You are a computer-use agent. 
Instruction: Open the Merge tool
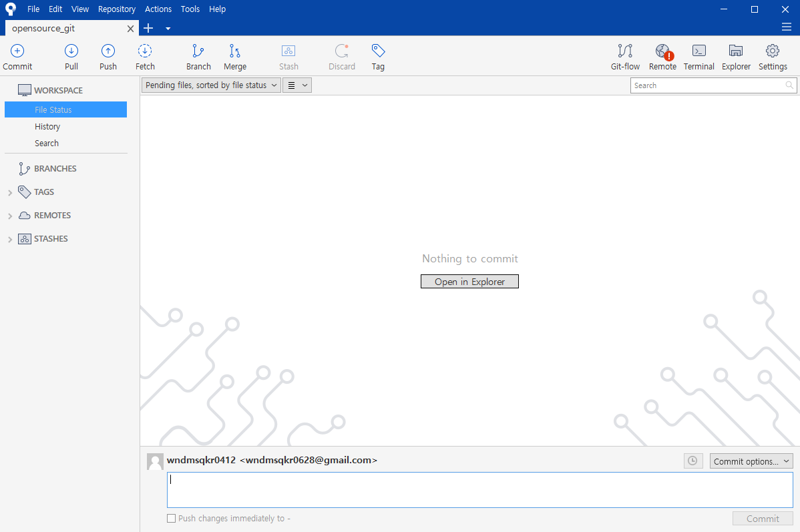click(x=234, y=51)
